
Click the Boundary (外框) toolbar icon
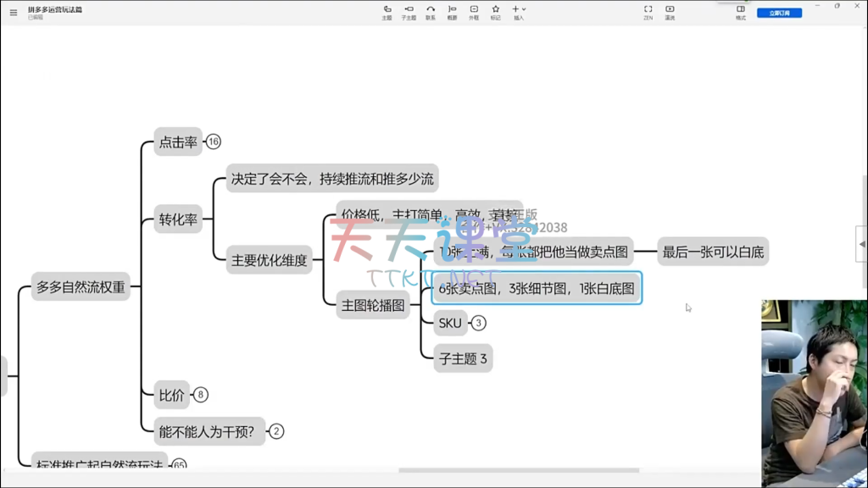[x=474, y=11]
